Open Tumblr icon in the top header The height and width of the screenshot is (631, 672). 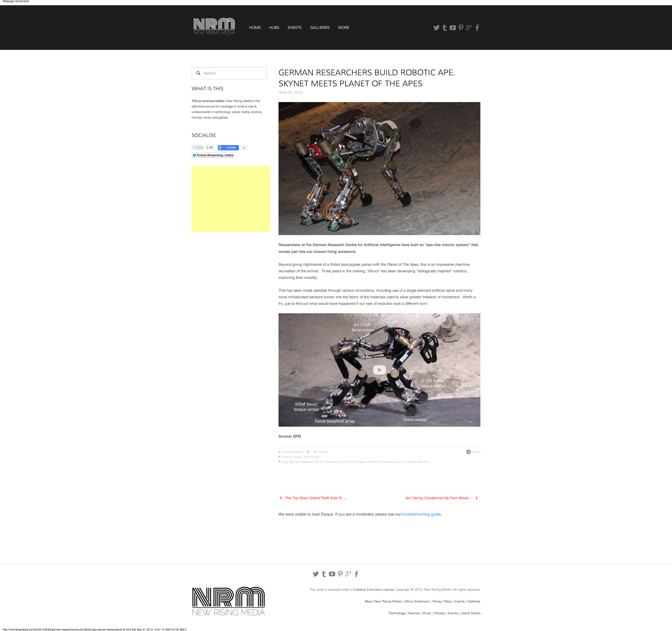(x=445, y=28)
